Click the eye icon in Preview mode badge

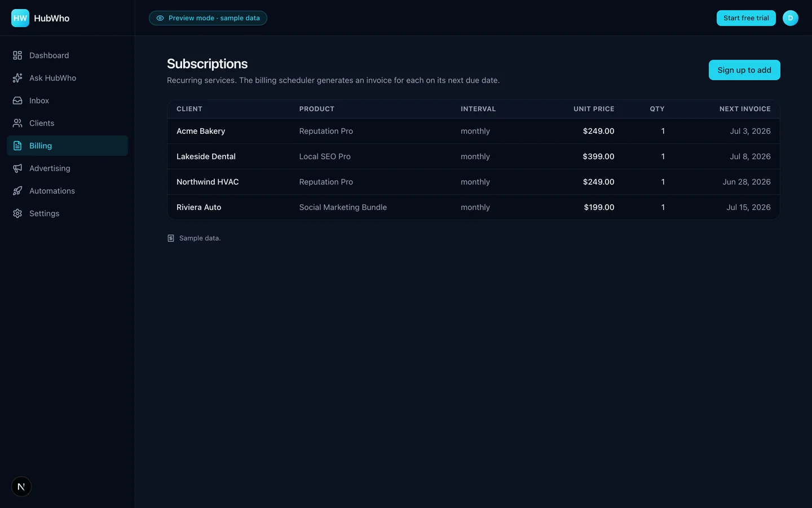(x=160, y=18)
